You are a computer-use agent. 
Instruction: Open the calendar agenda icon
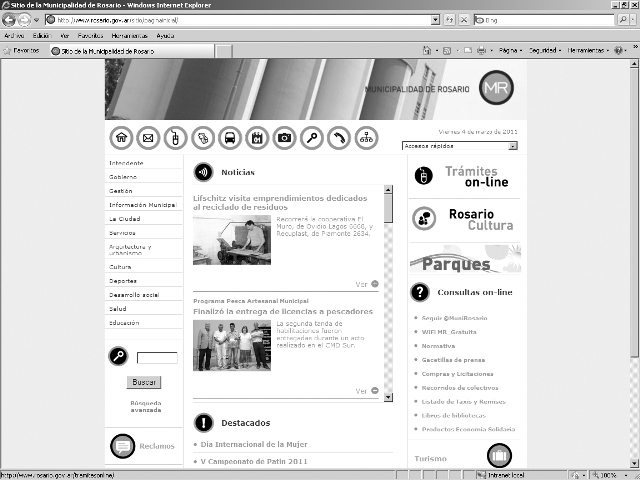coord(257,138)
